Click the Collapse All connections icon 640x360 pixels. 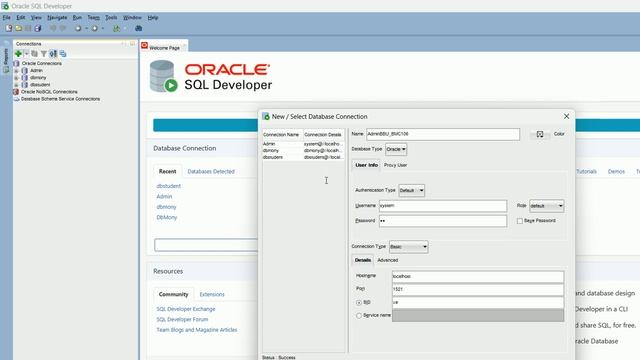pyautogui.click(x=63, y=53)
